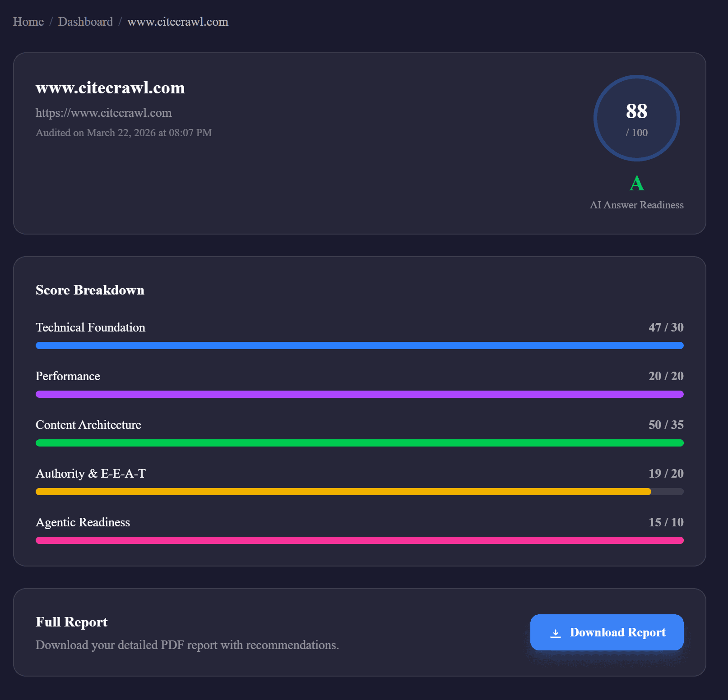
Task: Navigate to Home via the breadcrumb
Action: click(x=28, y=21)
